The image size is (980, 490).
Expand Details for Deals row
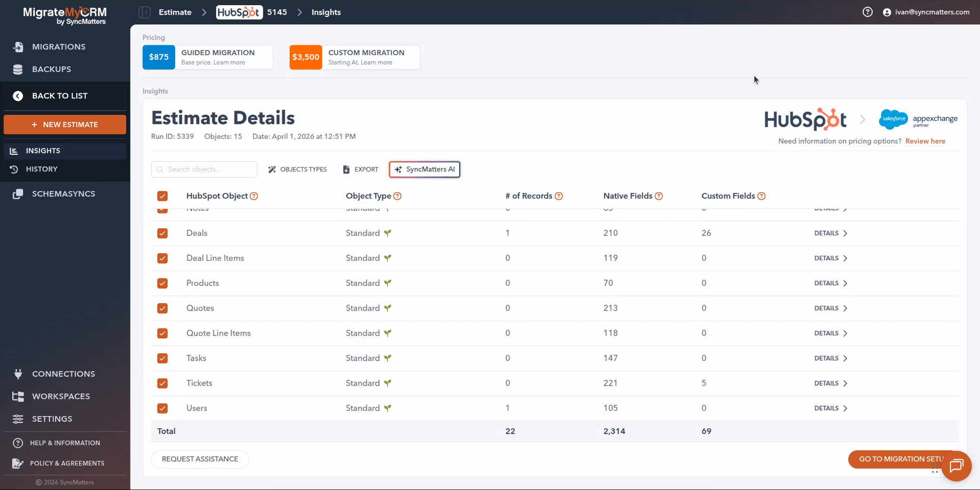(x=831, y=233)
